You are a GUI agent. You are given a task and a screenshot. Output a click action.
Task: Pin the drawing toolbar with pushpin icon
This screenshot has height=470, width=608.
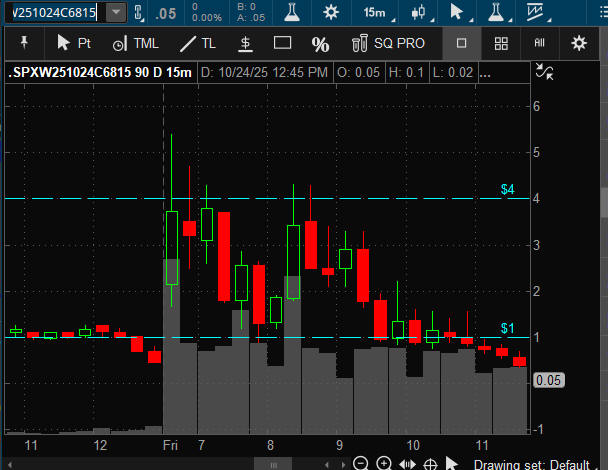click(24, 43)
